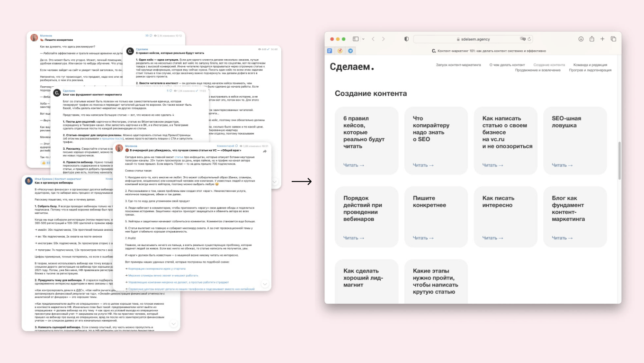Viewport: 644px width, 363px height.
Task: Click the Как писать интересно card title
Action: [497, 202]
